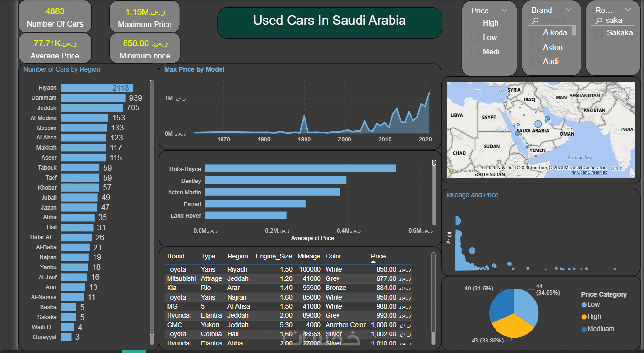Select the Riyadh bar in region chart
Viewport: 644px width, 353px height.
pyautogui.click(x=97, y=88)
